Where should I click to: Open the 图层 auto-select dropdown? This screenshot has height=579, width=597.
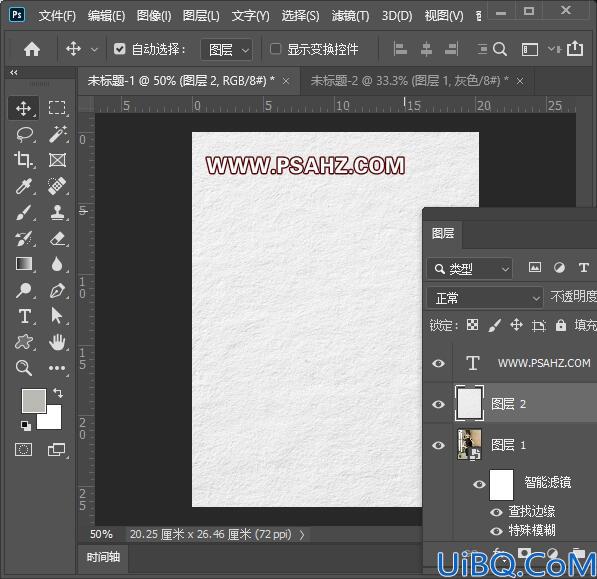click(227, 49)
